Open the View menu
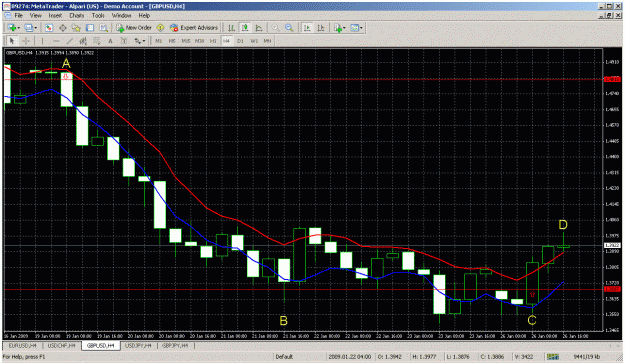The height and width of the screenshot is (363, 625). (x=35, y=16)
